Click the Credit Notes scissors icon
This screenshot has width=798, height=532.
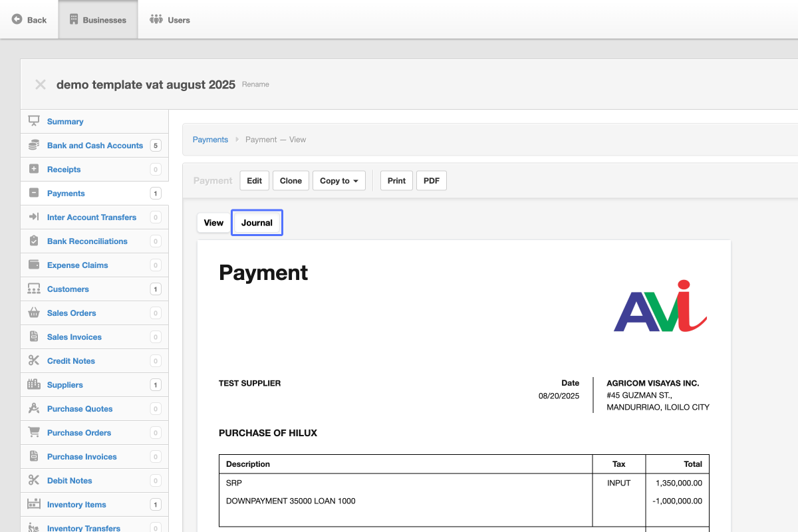pyautogui.click(x=34, y=360)
